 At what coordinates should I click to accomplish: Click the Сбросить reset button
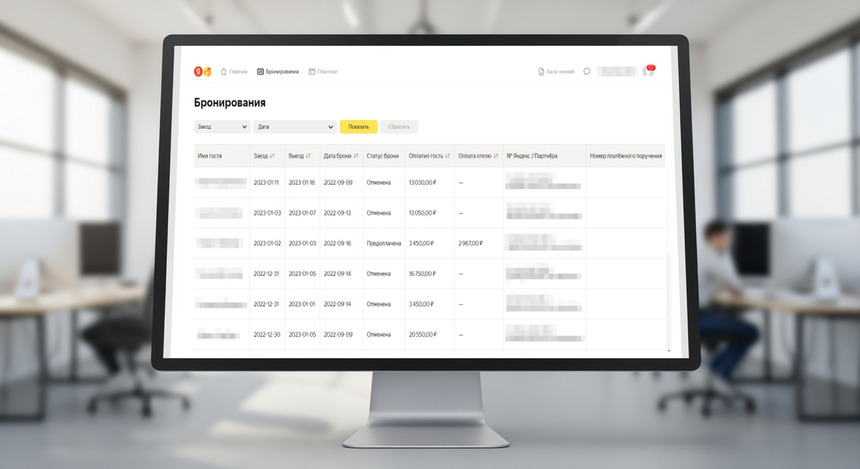399,127
